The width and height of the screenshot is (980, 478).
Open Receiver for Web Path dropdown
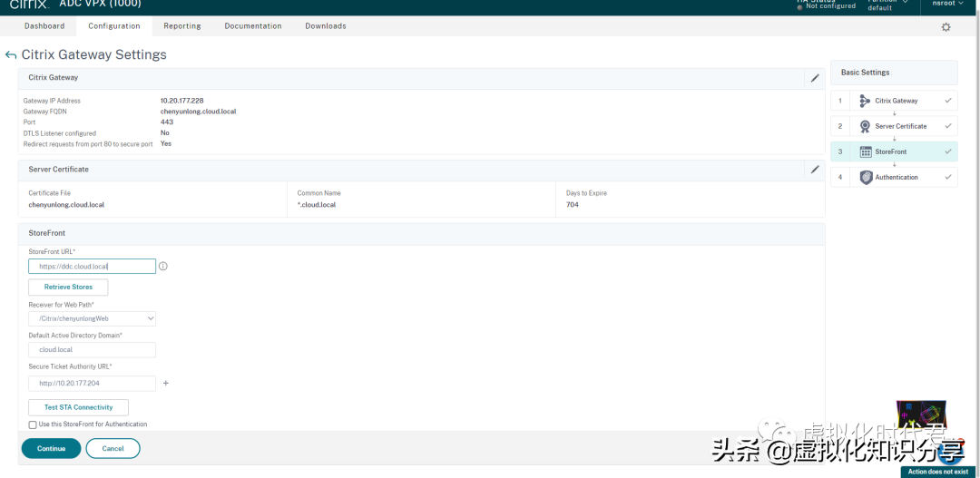pos(92,318)
